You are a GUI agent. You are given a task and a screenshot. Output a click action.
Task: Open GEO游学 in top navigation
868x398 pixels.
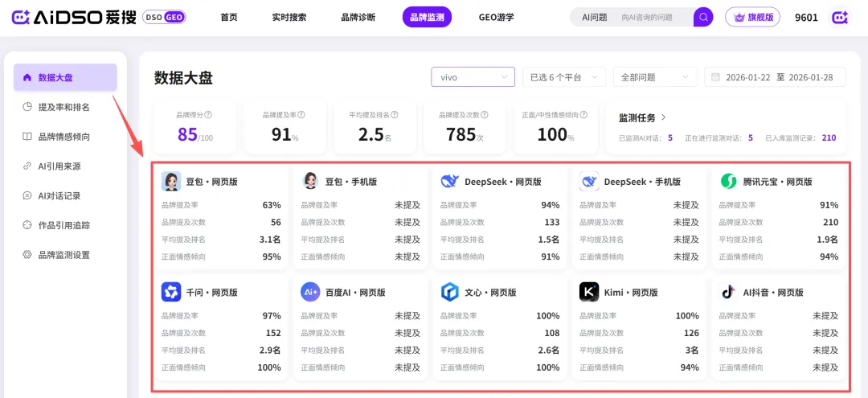tap(496, 17)
